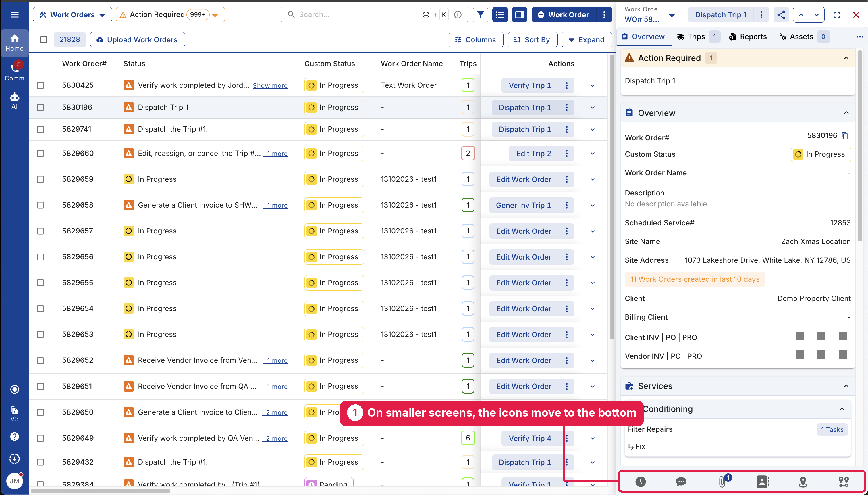Select checkbox for work order 5829652

(x=40, y=360)
